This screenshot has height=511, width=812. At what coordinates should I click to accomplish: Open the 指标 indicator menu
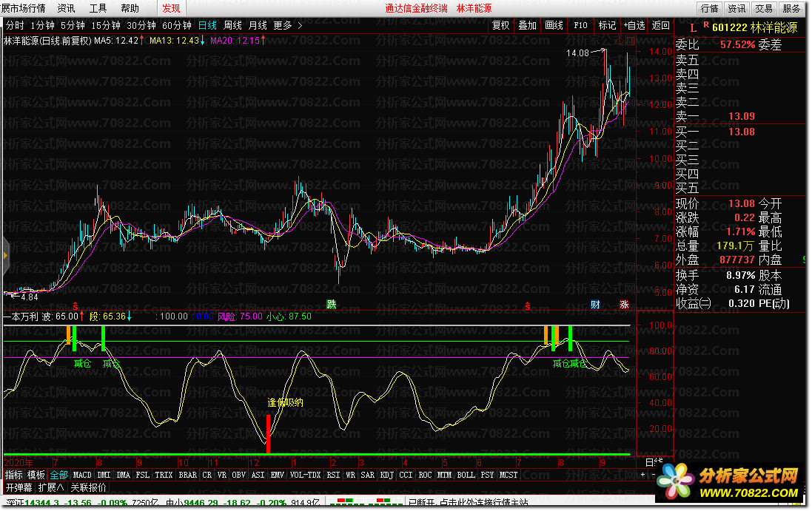pyautogui.click(x=14, y=474)
